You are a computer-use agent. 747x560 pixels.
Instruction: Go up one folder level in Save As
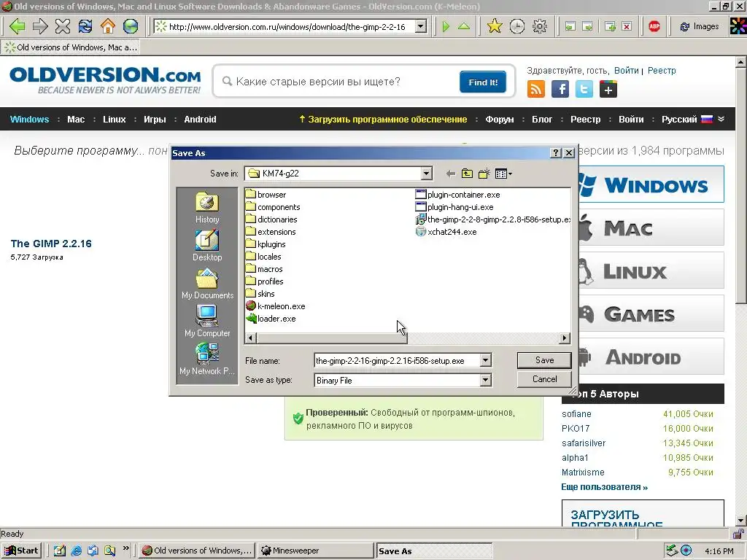coord(467,174)
